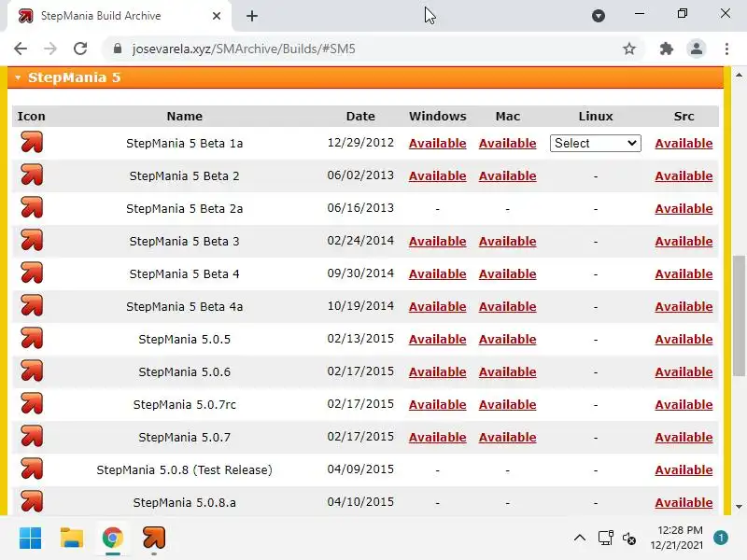Open the Linux Select dropdown for Beta 1a

coord(596,144)
